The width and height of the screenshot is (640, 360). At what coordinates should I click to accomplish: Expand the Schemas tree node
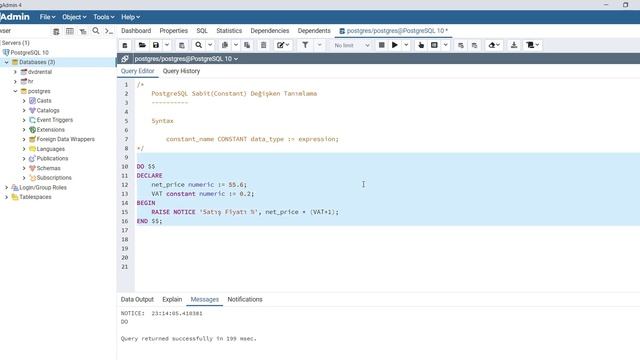(x=24, y=168)
